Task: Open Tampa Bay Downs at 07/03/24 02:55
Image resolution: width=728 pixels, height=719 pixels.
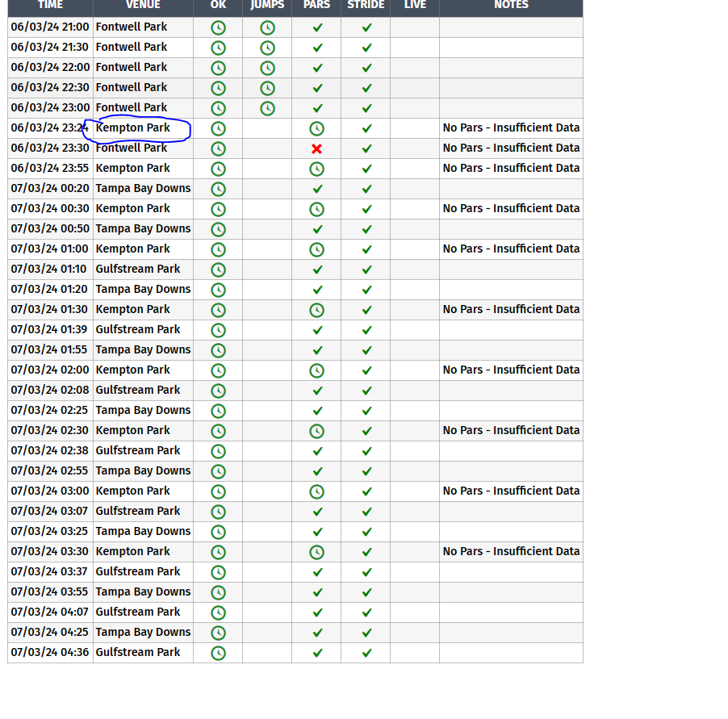Action: [x=143, y=470]
